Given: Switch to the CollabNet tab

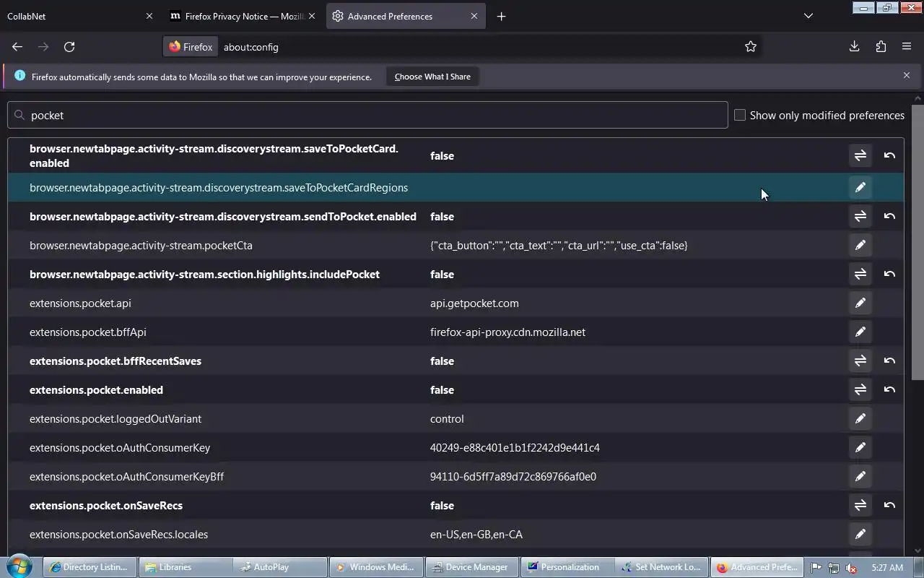Looking at the screenshot, I should coord(79,16).
